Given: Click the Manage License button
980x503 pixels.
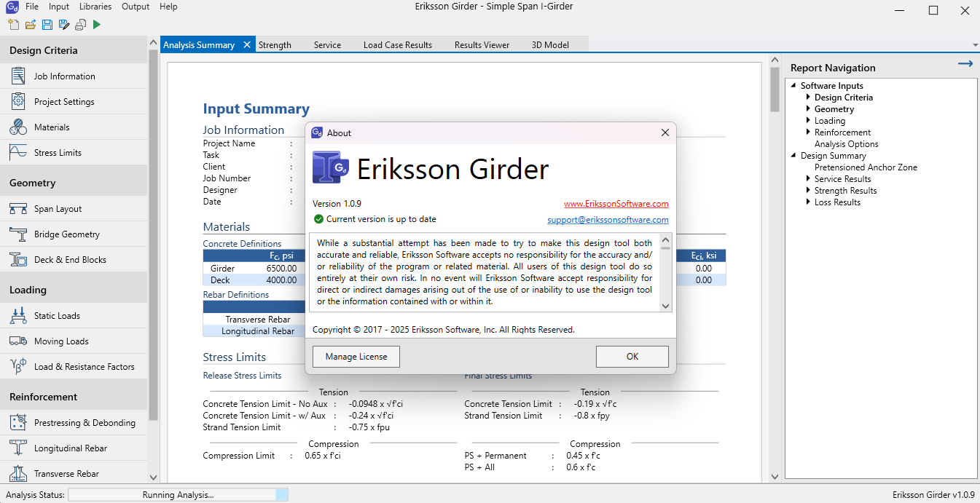Looking at the screenshot, I should coord(356,357).
